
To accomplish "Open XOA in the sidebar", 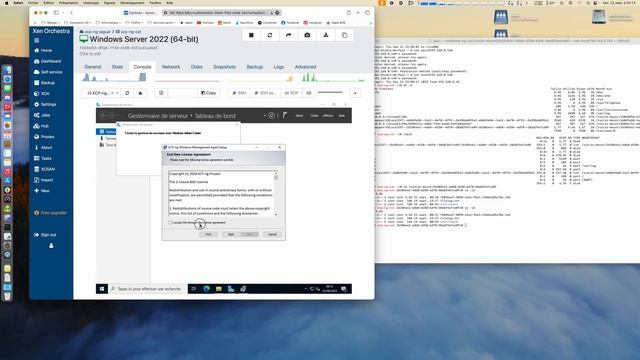I will click(42, 93).
